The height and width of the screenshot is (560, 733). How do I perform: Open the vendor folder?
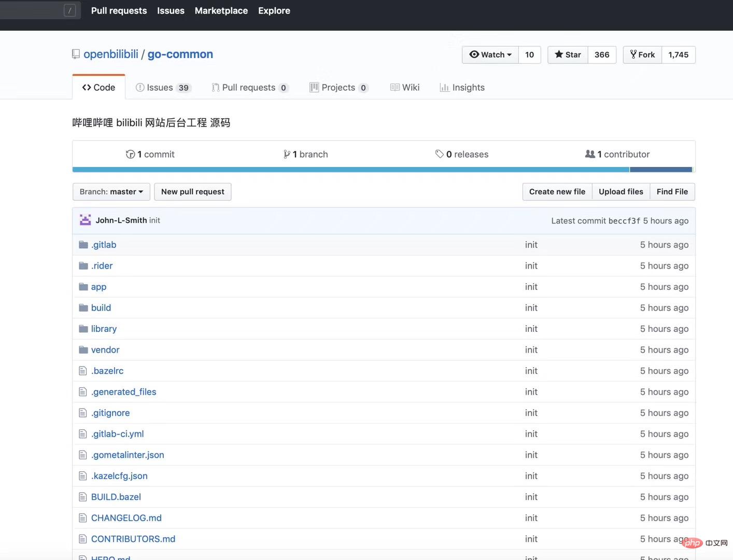coord(105,349)
